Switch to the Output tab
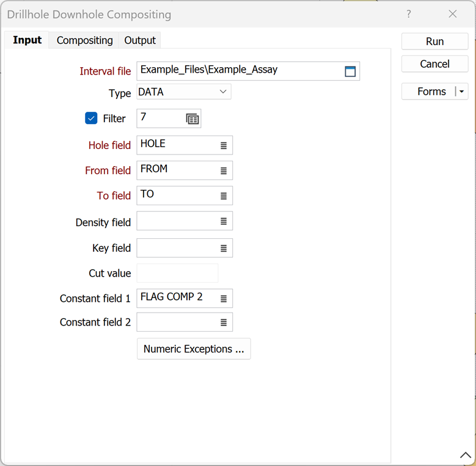Screen dimensions: 476x466 point(140,40)
